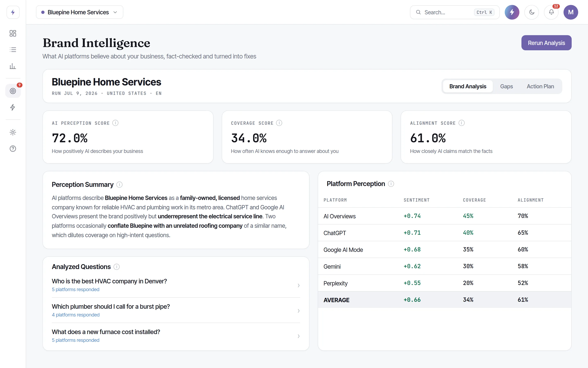The image size is (588, 368).
Task: Open 'Which plumber should I call for a burst pipe?'
Action: [110, 306]
